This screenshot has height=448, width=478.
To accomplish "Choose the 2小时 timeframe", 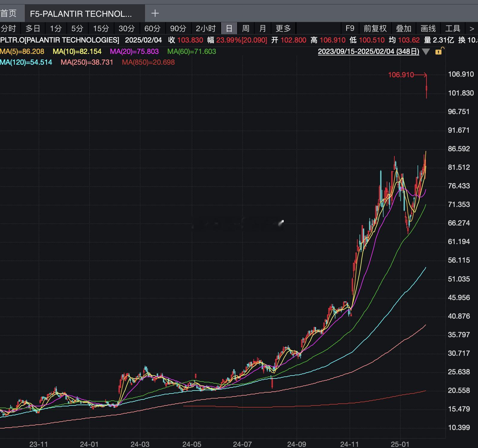I will coord(206,28).
